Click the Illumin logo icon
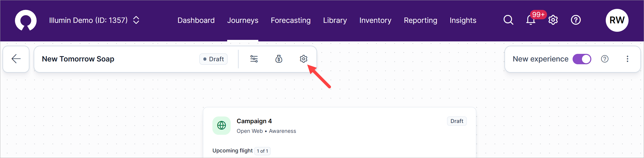Image resolution: width=644 pixels, height=158 pixels. (26, 20)
